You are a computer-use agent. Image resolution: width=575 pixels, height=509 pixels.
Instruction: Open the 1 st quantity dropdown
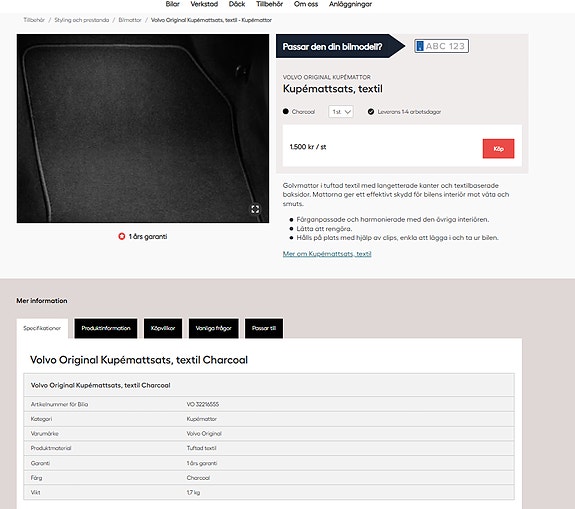pos(341,111)
